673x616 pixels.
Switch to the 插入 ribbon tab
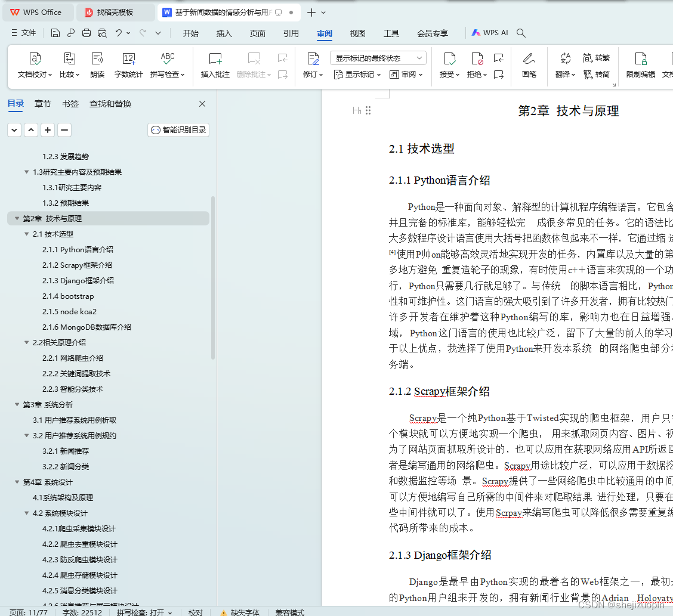(x=224, y=33)
